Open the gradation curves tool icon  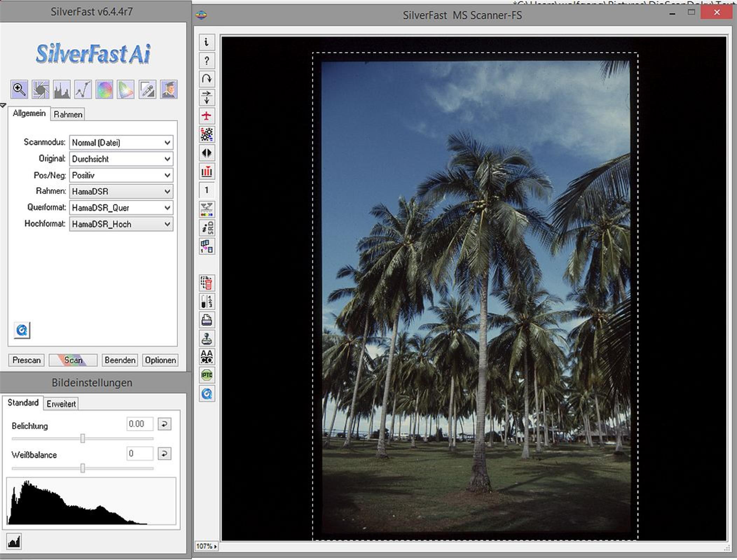83,89
